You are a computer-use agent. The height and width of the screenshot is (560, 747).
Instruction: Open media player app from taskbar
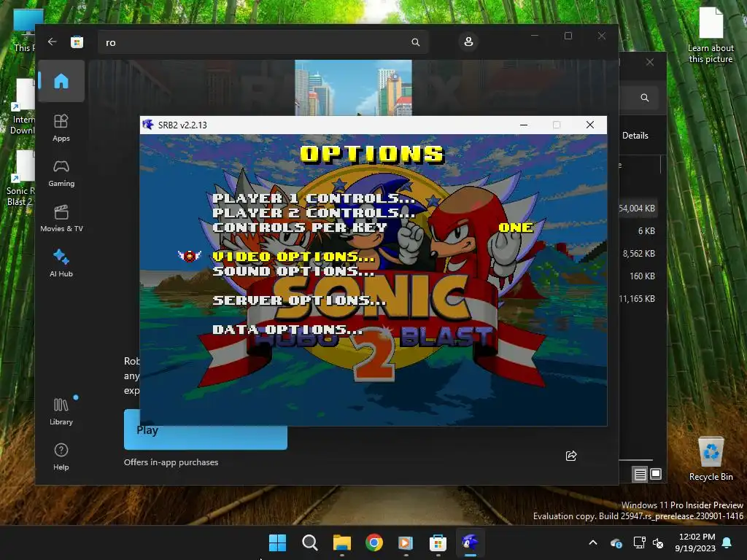(x=406, y=542)
